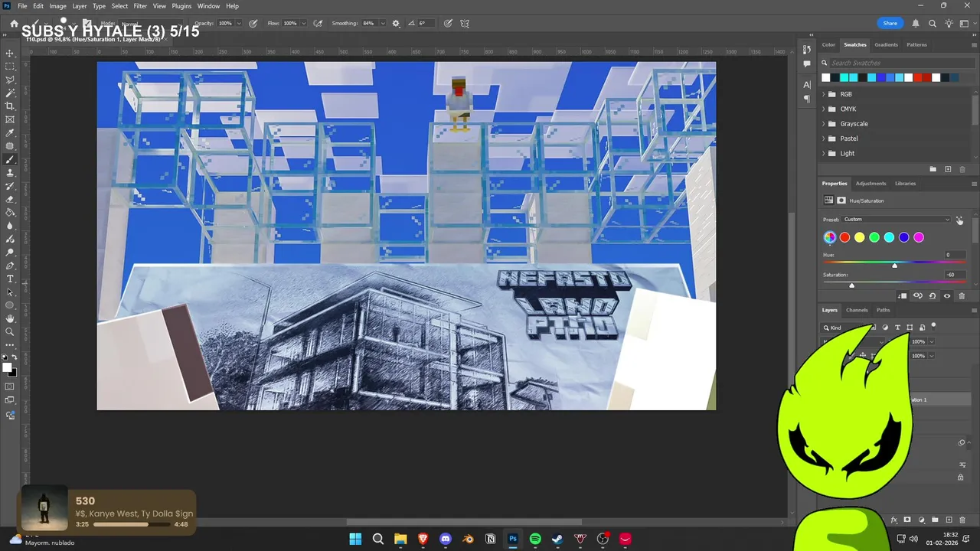Open the Layer menu

pos(80,6)
